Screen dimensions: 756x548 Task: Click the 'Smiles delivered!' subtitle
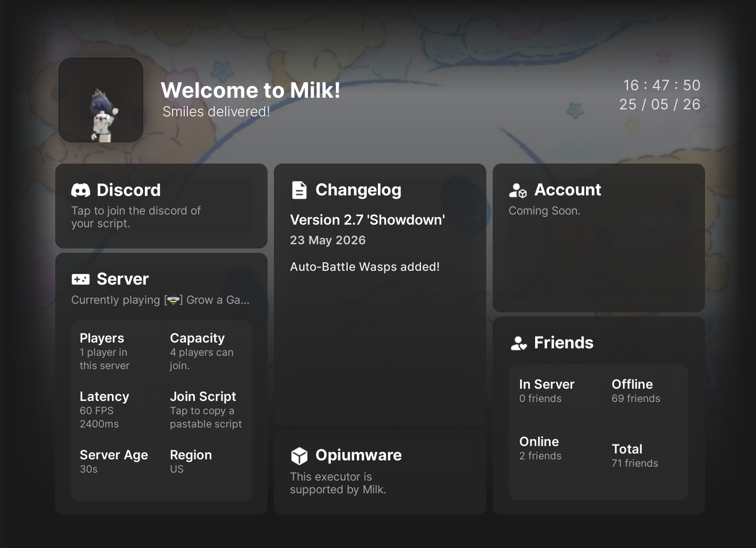pos(216,112)
